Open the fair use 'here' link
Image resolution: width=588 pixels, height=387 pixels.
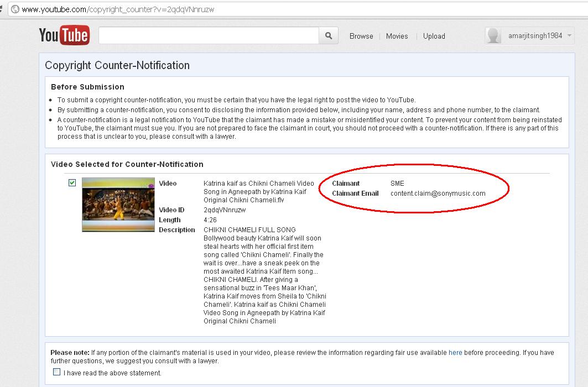pos(455,353)
